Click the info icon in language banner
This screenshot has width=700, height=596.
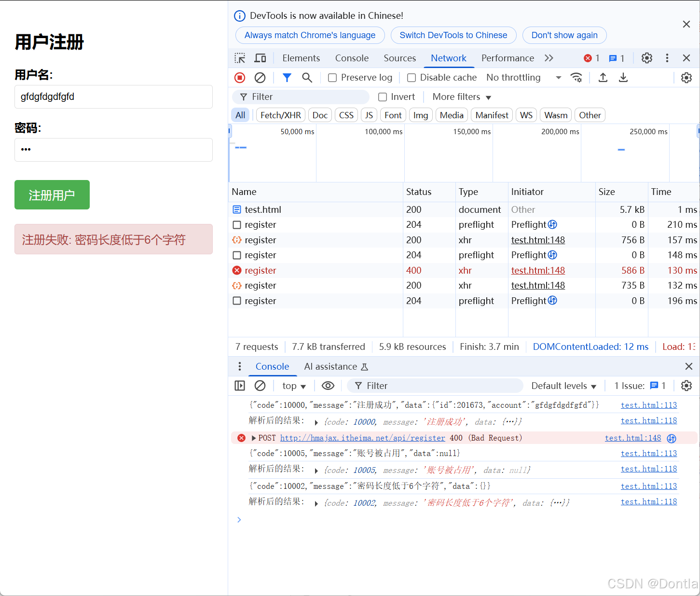240,16
